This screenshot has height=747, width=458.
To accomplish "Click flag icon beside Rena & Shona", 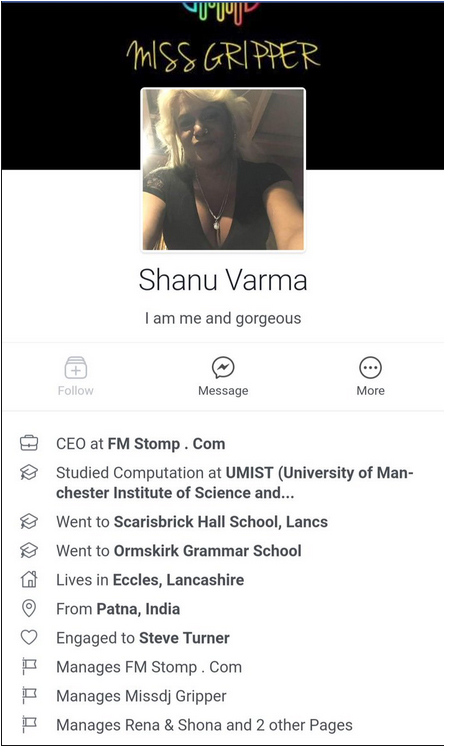I will [x=29, y=725].
